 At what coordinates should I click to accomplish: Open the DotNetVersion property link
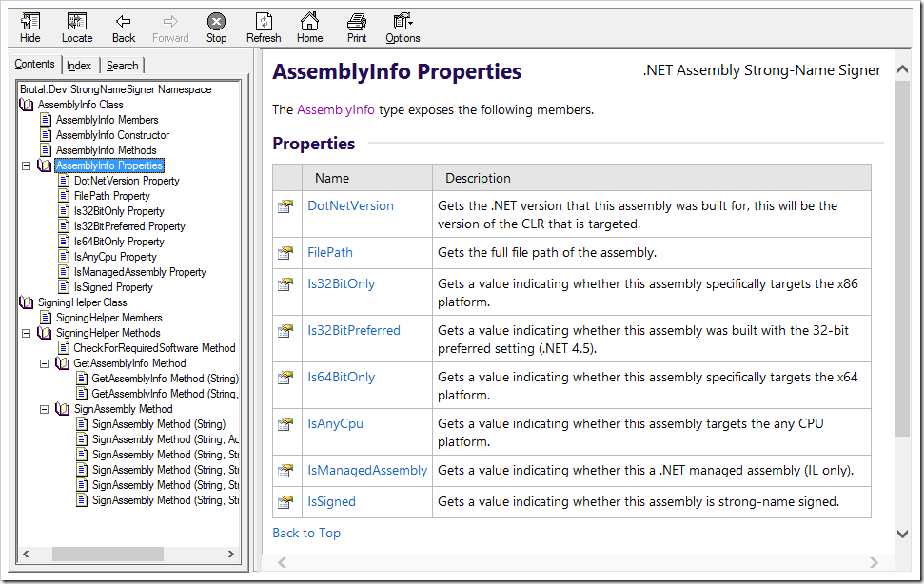tap(350, 206)
